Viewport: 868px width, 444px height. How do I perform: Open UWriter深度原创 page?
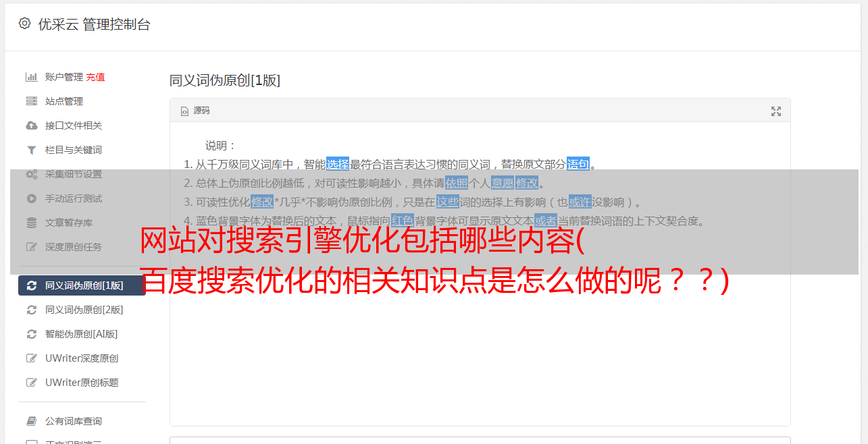(82, 358)
